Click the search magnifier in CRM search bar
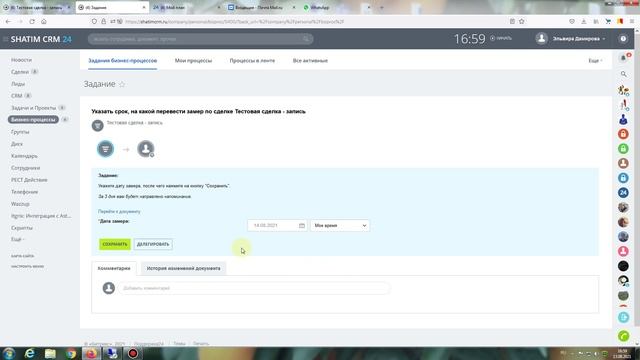 pos(306,39)
